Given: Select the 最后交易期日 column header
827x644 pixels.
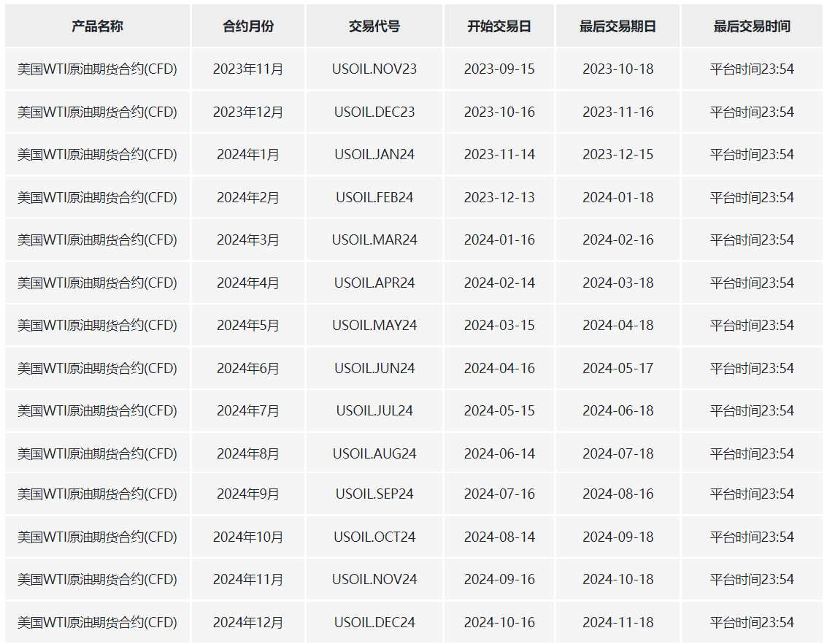Looking at the screenshot, I should point(618,26).
